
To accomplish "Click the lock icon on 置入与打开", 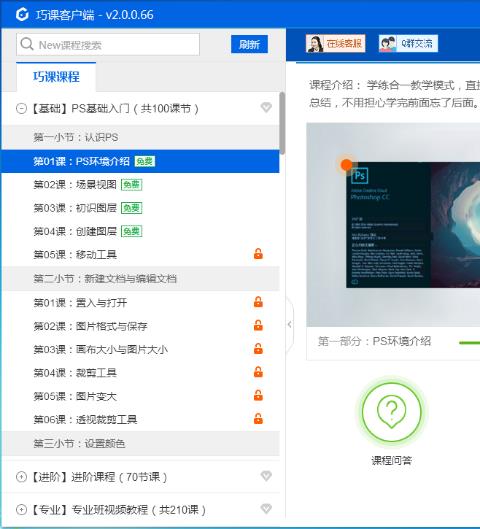I will (x=258, y=302).
